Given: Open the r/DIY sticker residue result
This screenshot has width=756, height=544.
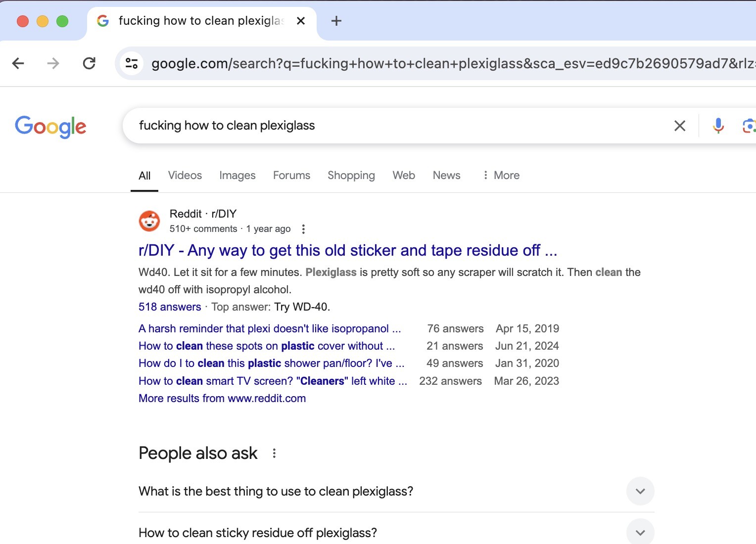Looking at the screenshot, I should point(347,250).
